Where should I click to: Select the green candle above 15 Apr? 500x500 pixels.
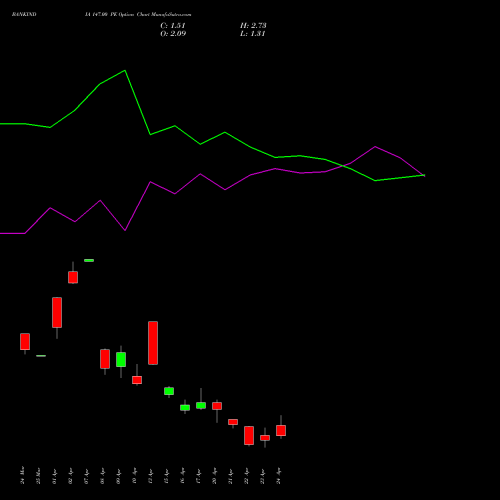(169, 391)
